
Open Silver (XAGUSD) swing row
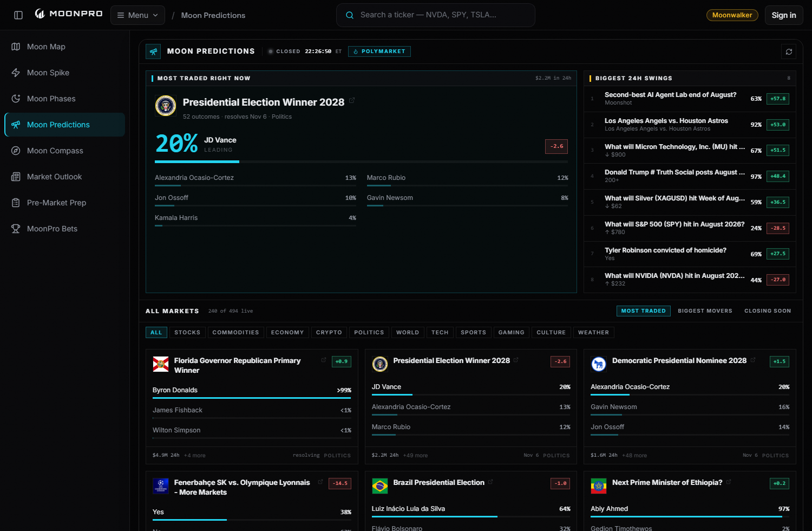pos(690,202)
